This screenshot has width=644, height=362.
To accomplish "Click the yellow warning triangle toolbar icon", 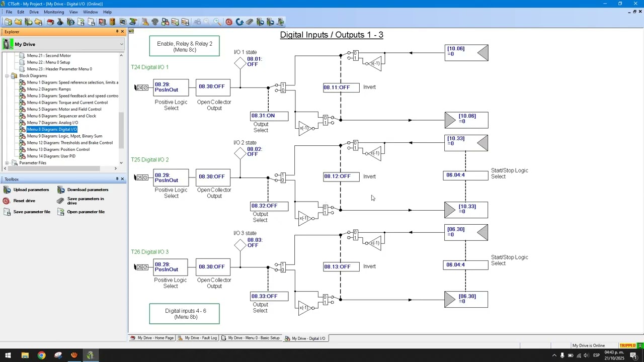I will coord(145,22).
